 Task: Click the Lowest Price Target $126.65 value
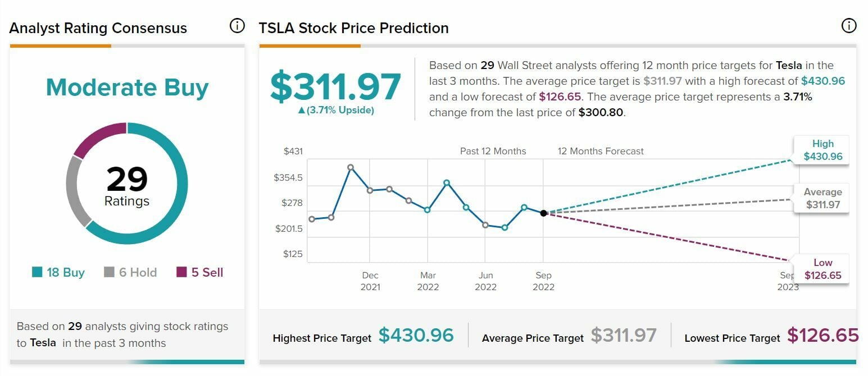point(823,336)
